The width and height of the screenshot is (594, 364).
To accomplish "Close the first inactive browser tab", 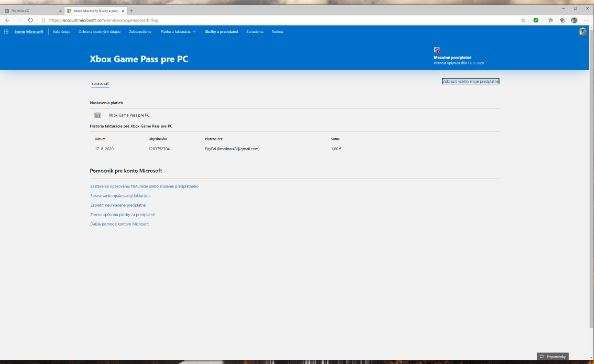I will (x=60, y=11).
